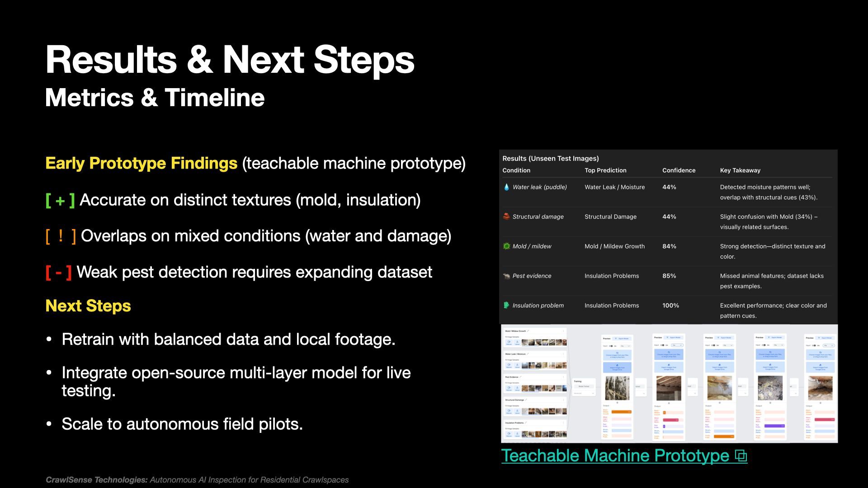
Task: Click the Teachable Machine screenshot thumbnail
Action: coord(669,383)
